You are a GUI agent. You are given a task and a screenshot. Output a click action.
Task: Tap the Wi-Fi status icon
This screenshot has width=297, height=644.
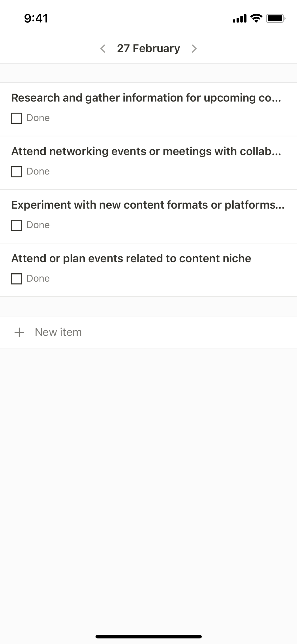(256, 18)
